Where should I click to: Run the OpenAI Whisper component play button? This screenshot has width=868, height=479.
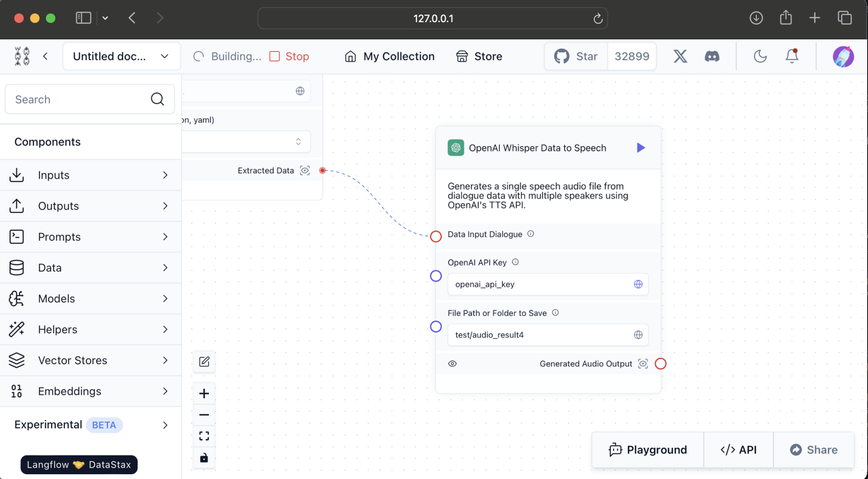point(641,148)
